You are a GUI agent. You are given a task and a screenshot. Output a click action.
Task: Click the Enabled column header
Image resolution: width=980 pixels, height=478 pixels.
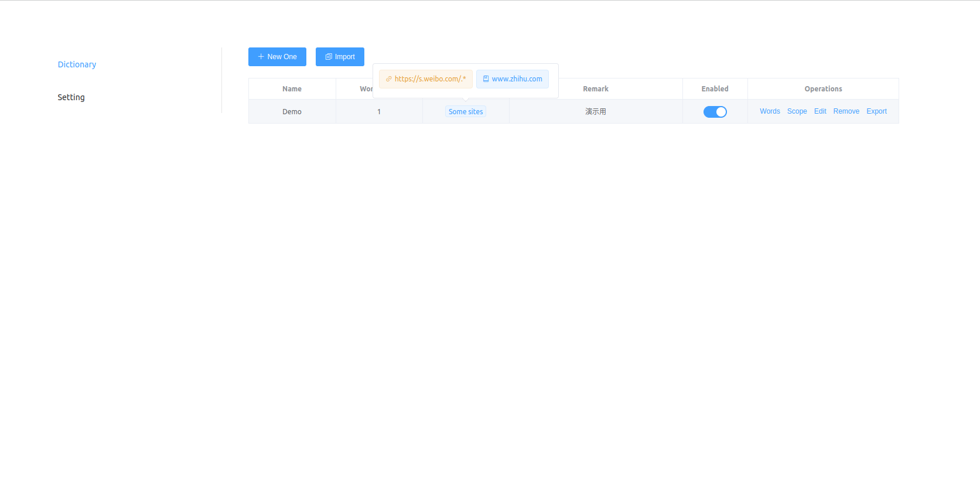[x=715, y=89]
